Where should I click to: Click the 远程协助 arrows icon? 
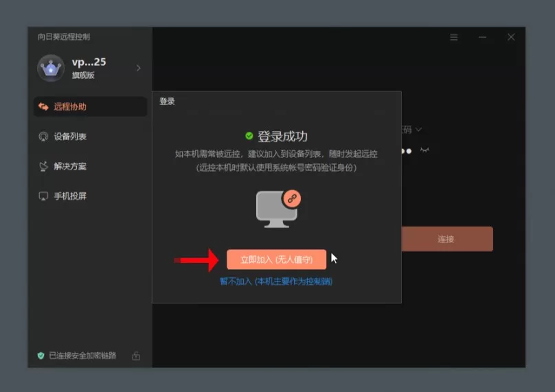point(43,106)
